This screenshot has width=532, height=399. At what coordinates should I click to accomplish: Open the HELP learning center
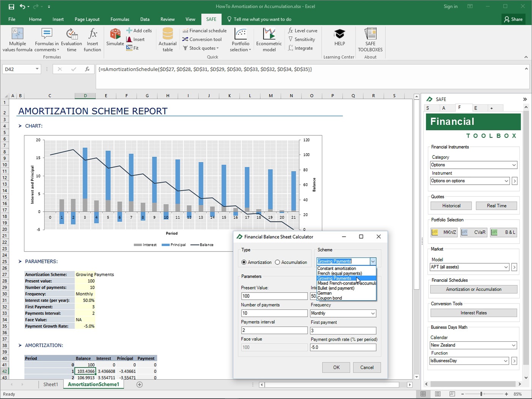coord(340,37)
